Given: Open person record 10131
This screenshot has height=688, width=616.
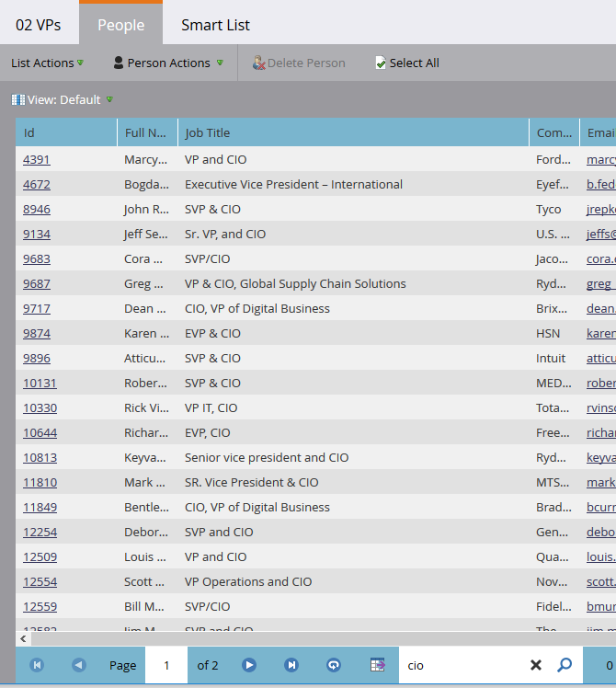Looking at the screenshot, I should coord(40,383).
